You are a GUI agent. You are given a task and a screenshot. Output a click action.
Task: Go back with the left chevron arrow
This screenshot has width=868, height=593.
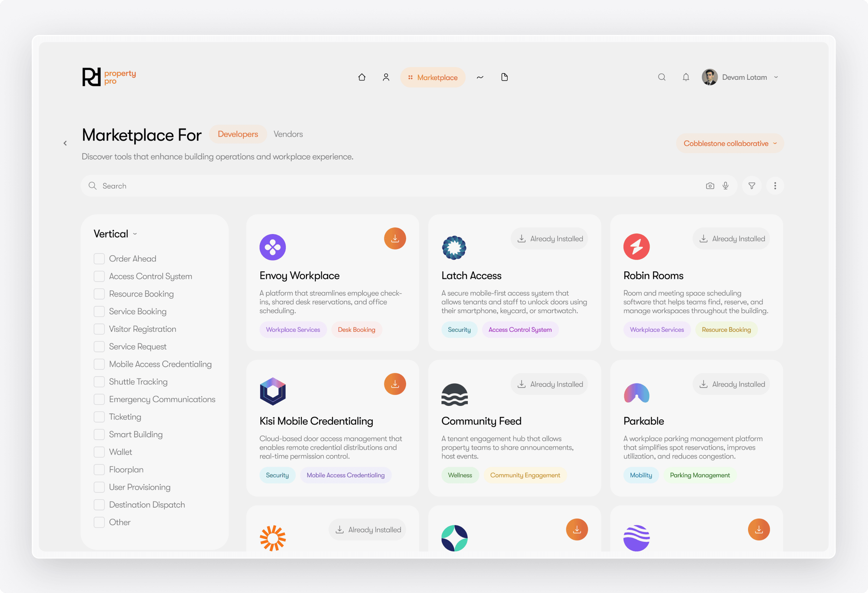coord(65,143)
